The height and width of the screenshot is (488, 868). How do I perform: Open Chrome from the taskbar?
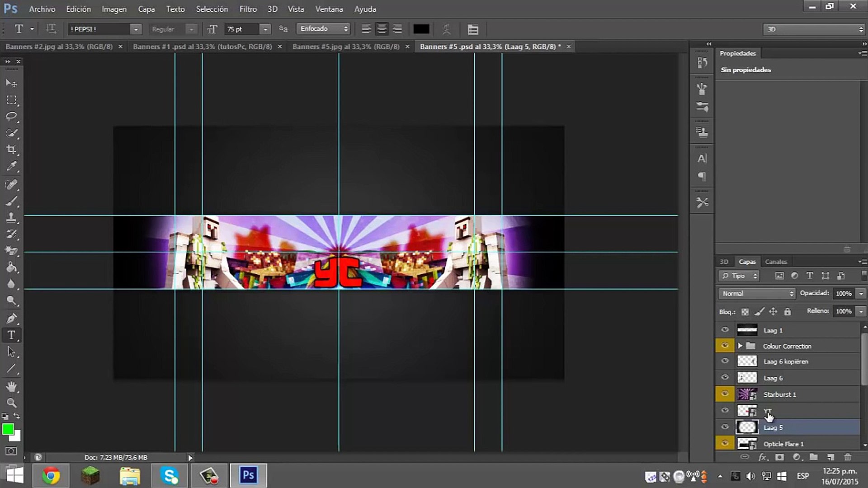51,475
